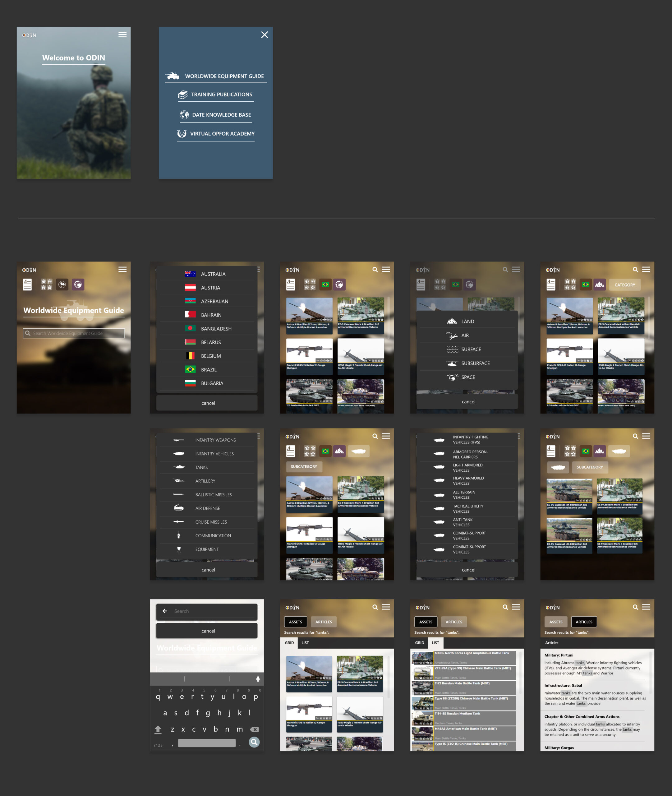Select Artillery in the category list
This screenshot has width=672, height=796.
click(x=206, y=481)
